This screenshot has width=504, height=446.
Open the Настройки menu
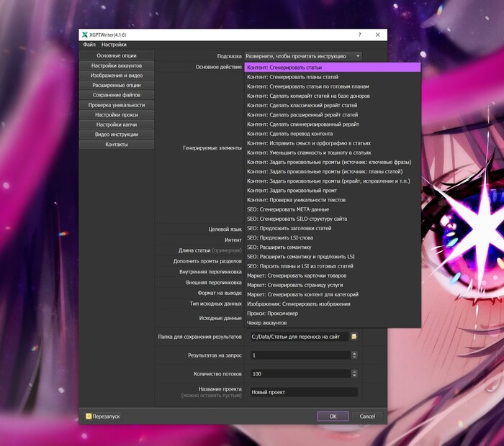click(x=114, y=45)
